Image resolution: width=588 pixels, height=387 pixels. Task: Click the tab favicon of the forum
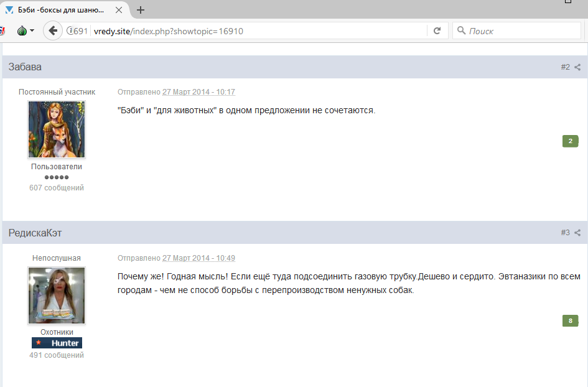pyautogui.click(x=9, y=10)
